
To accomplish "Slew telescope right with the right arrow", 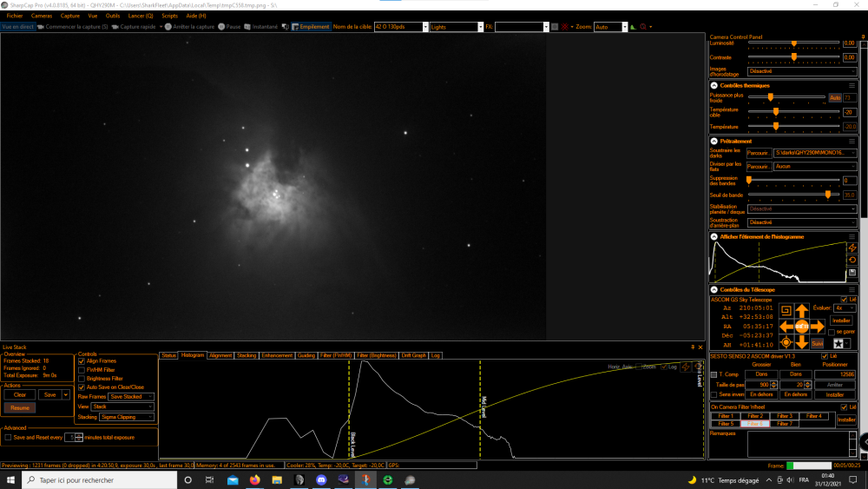I will pos(818,327).
